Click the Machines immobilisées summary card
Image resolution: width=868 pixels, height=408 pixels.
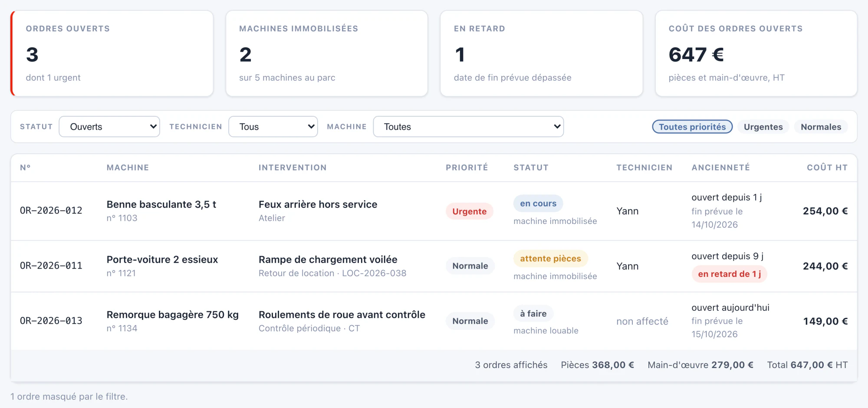[x=327, y=53]
